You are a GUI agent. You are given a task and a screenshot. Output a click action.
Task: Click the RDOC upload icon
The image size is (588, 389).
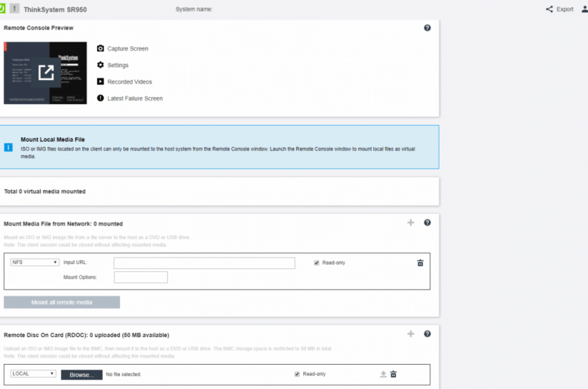pyautogui.click(x=383, y=374)
